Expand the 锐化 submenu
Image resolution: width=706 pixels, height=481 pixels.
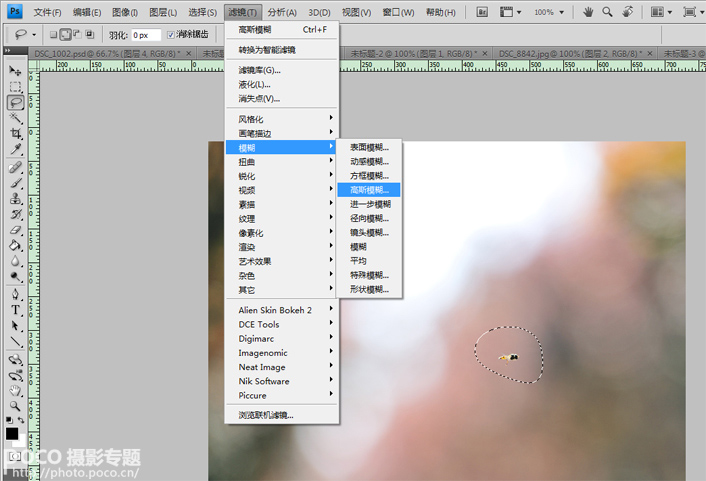tap(282, 176)
